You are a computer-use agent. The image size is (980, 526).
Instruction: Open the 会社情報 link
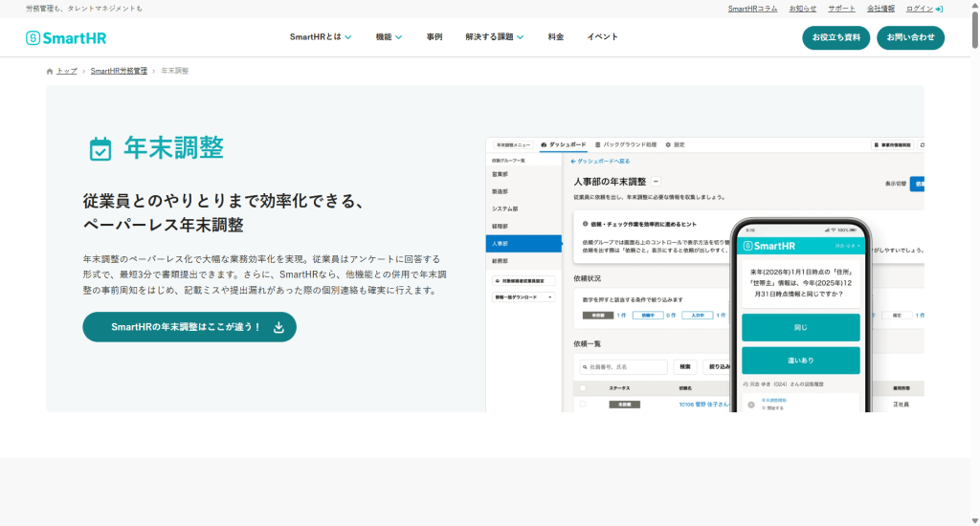pos(880,9)
